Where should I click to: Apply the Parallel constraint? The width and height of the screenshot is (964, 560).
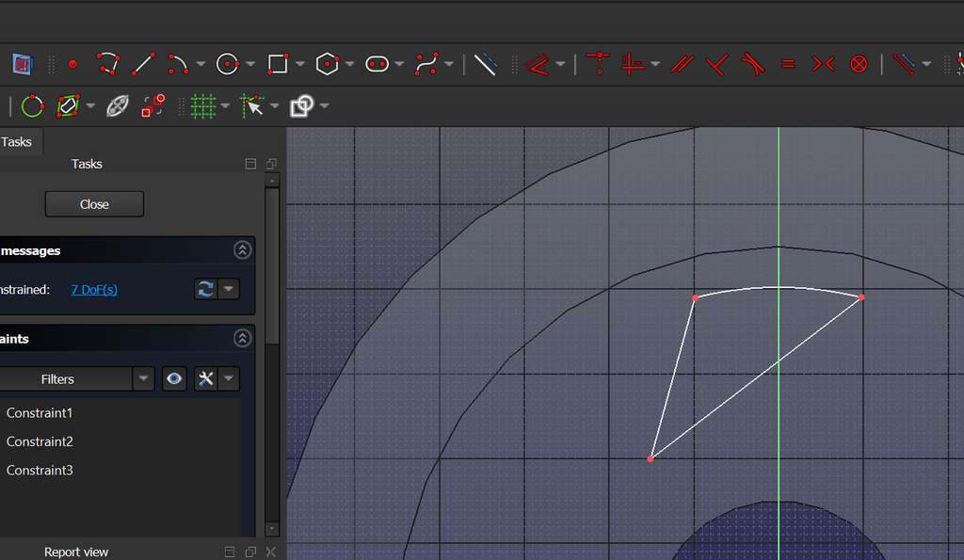683,64
